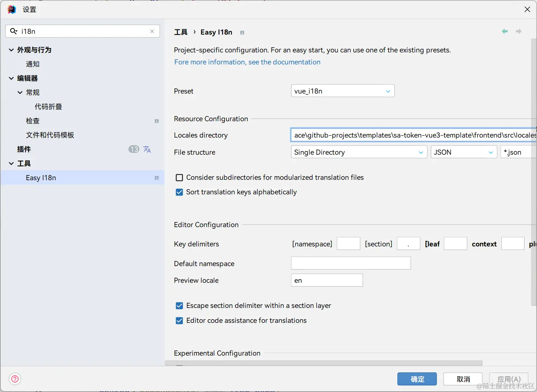Collapse the 编辑器 tree node
The height and width of the screenshot is (392, 537).
(x=11, y=78)
